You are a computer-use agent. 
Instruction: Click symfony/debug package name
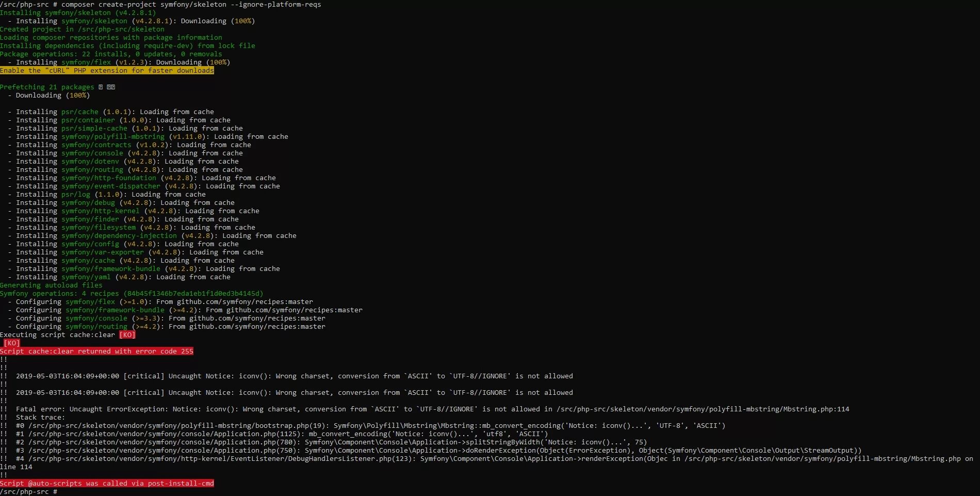[x=88, y=202]
